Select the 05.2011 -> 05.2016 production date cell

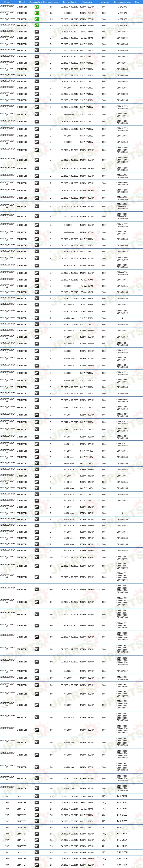69,407
